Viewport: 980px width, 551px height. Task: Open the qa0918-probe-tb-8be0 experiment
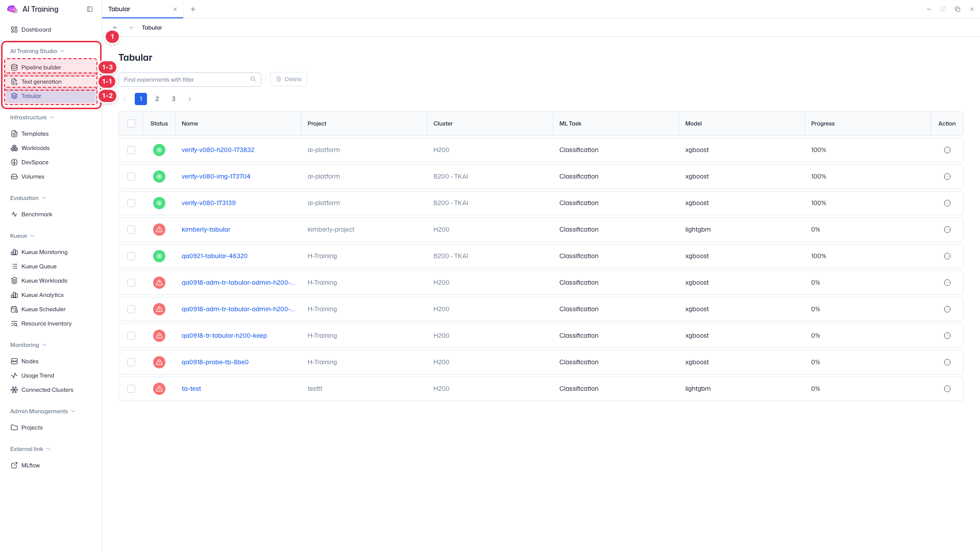pos(215,362)
